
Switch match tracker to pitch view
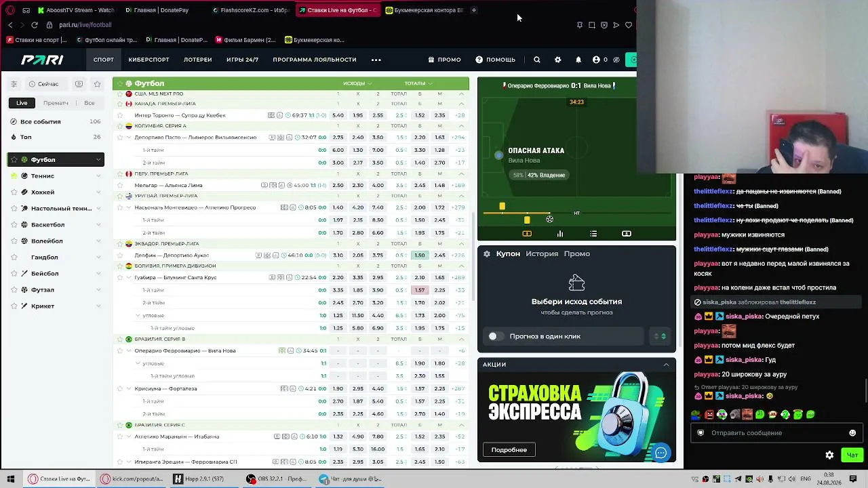pos(527,234)
